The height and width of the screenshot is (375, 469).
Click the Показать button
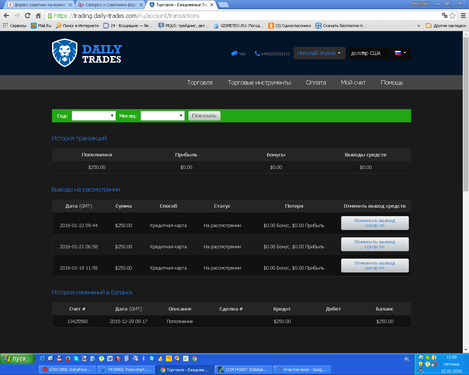pos(204,116)
